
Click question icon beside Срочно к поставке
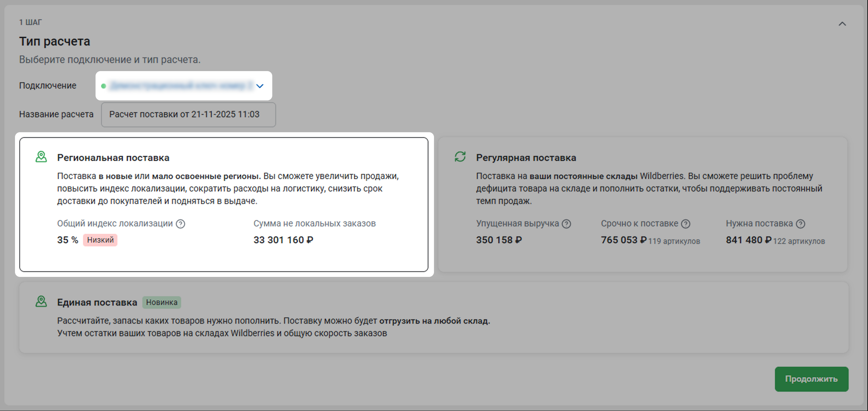(x=686, y=224)
